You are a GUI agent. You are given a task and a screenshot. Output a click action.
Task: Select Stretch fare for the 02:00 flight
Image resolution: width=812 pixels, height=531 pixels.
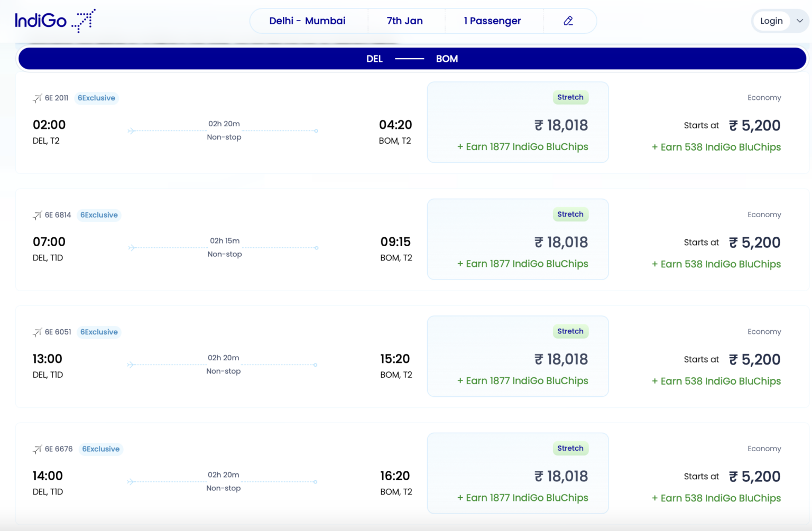[x=518, y=122]
